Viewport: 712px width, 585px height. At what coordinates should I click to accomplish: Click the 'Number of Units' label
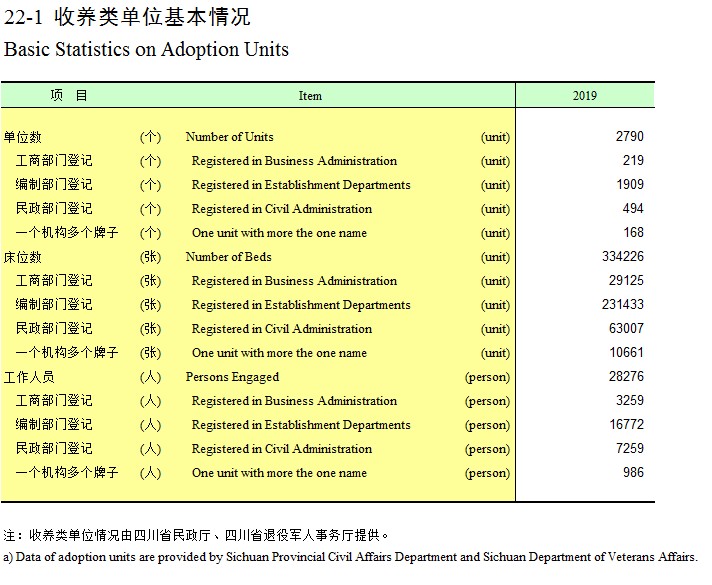pos(229,137)
